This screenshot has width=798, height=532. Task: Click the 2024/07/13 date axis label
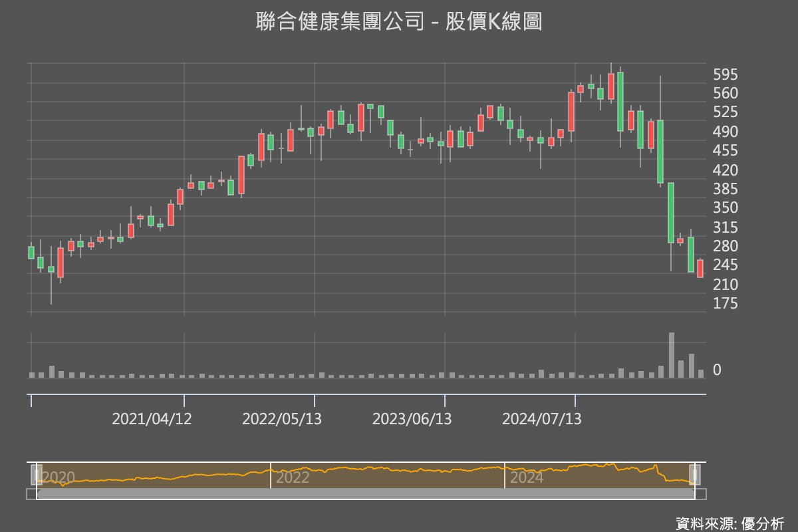click(542, 419)
